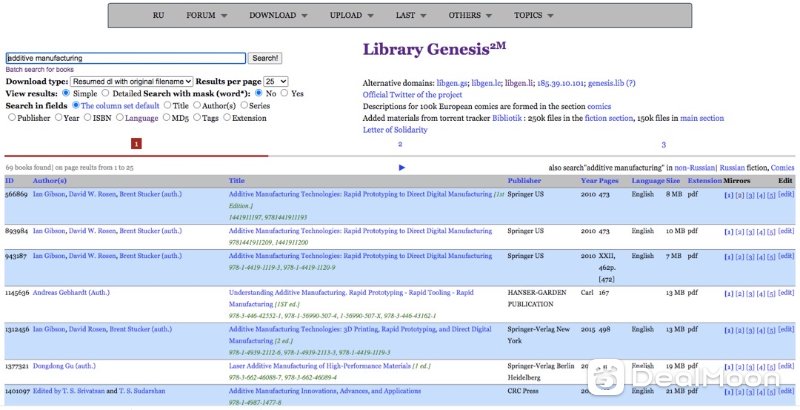Go to results page 1
This screenshot has height=410, width=800.
136,144
